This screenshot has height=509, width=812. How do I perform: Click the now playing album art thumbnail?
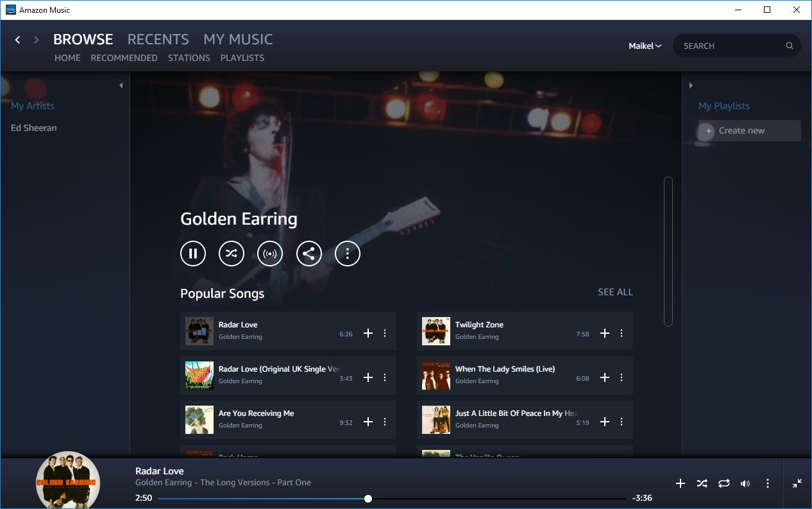[67, 480]
